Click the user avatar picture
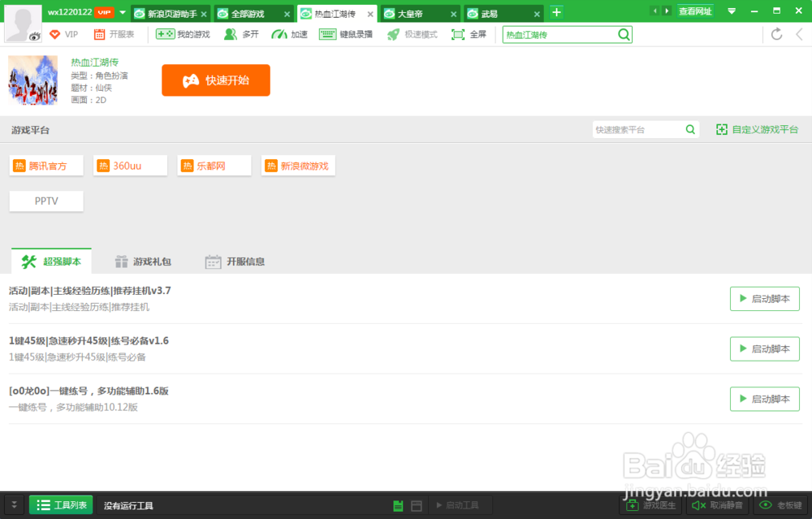812x519 pixels. pos(22,23)
